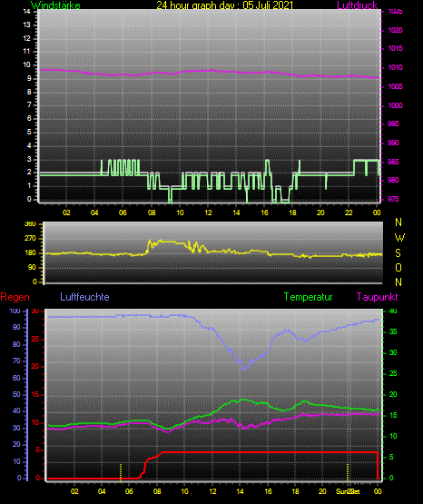Click the W wind direction marker
This screenshot has width=423, height=504.
tap(399, 238)
